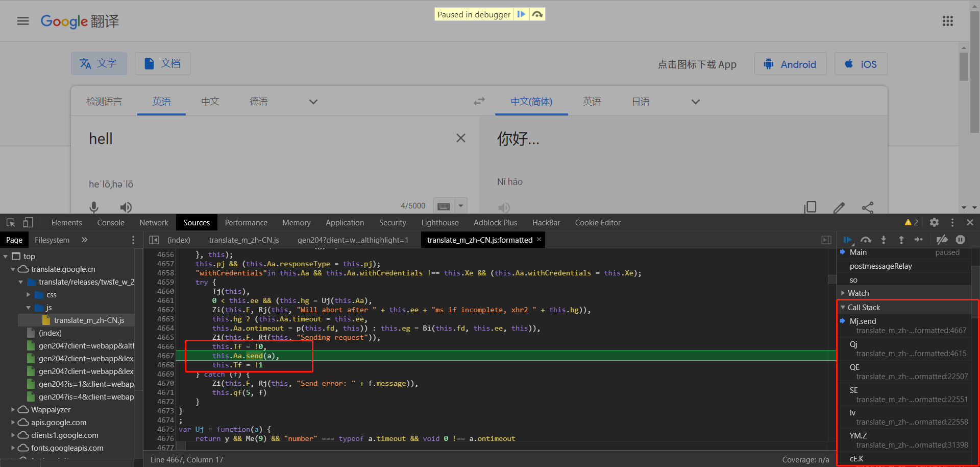Screen dimensions: 980x467
Task: Collapse the js folder
Action: (x=29, y=308)
